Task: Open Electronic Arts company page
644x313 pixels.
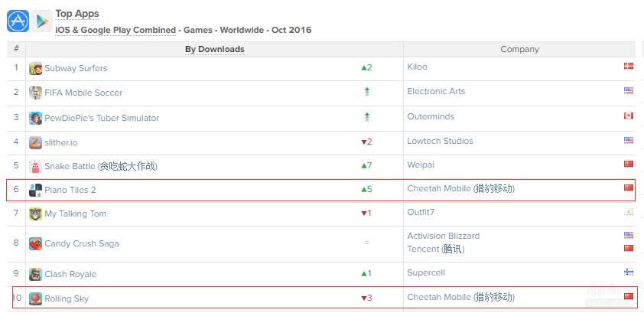Action: click(436, 91)
